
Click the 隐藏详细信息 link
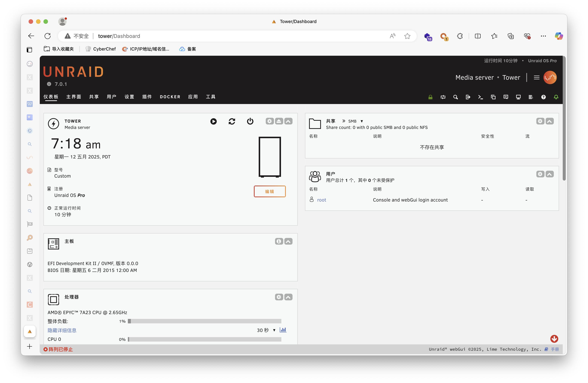click(62, 330)
